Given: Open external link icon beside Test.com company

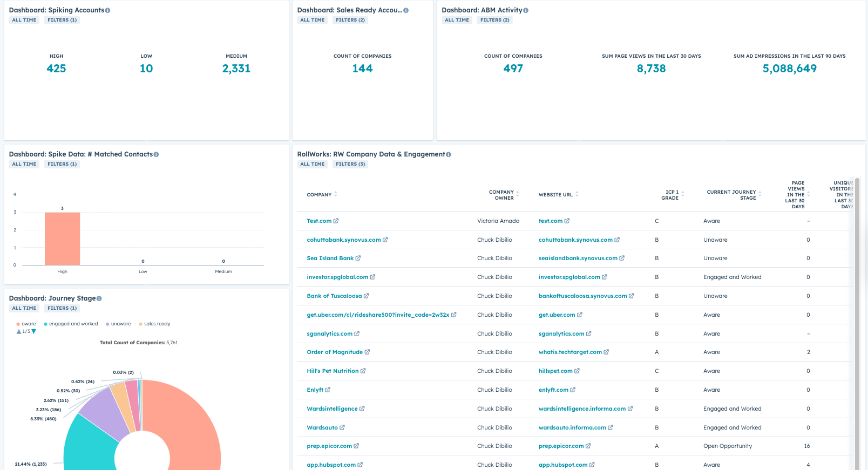Looking at the screenshot, I should click(x=336, y=221).
